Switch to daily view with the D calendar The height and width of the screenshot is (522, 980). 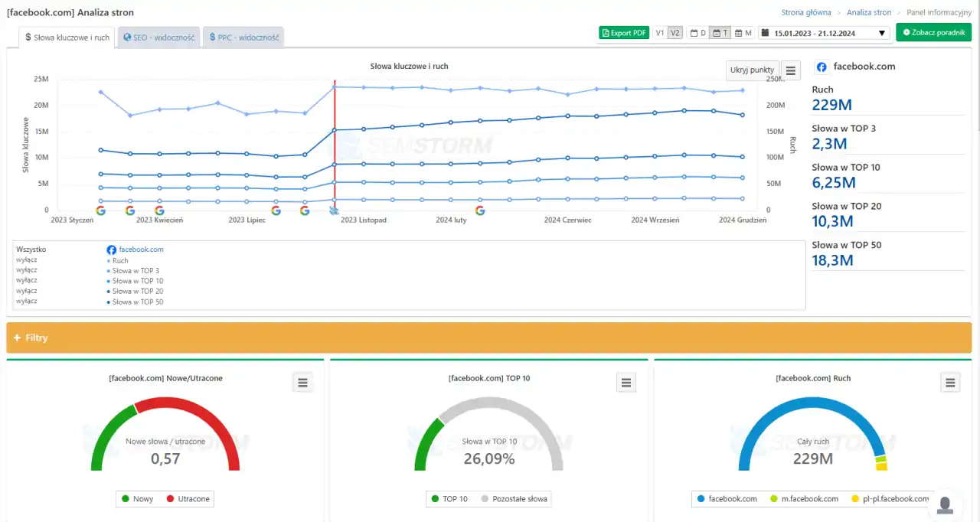pos(698,33)
